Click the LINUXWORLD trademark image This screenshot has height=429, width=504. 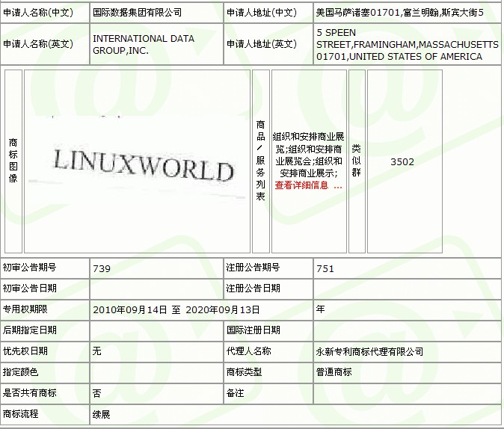[x=138, y=161]
